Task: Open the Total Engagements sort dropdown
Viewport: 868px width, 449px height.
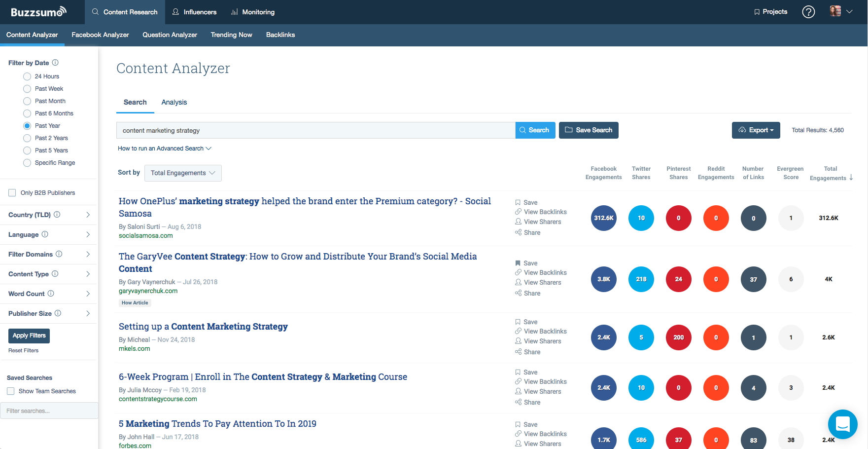Action: (x=183, y=173)
